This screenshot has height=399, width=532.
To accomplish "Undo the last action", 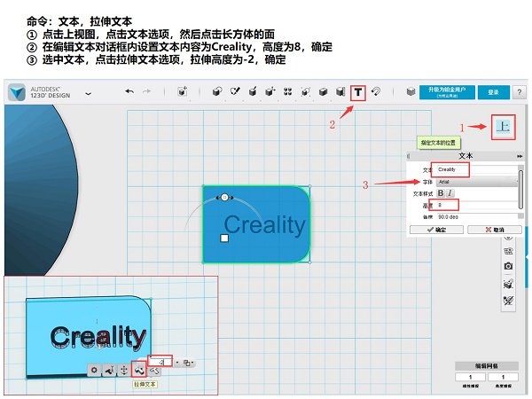I will coord(129,91).
